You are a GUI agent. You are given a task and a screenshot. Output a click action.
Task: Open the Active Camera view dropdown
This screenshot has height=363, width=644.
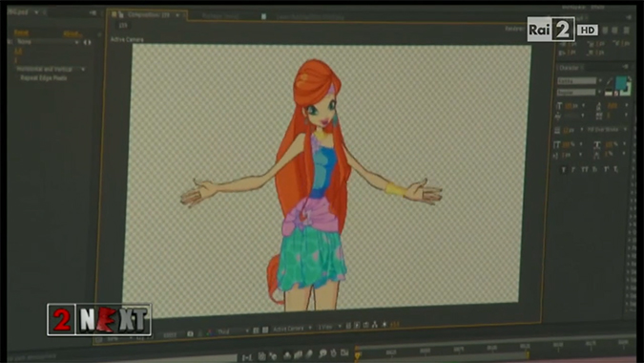[293, 328]
